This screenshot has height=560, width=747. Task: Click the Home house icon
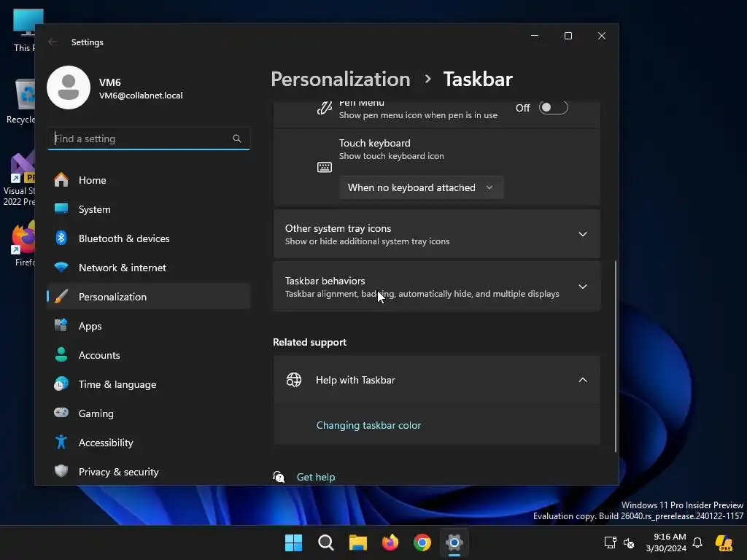tap(61, 180)
